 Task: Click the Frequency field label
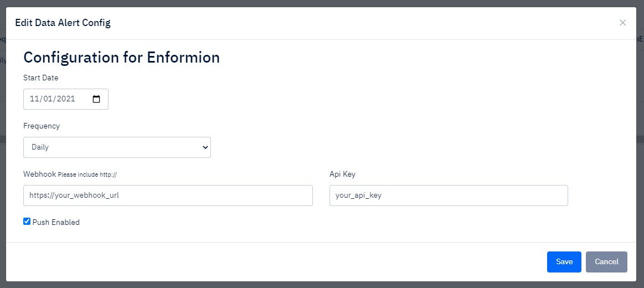coord(42,126)
